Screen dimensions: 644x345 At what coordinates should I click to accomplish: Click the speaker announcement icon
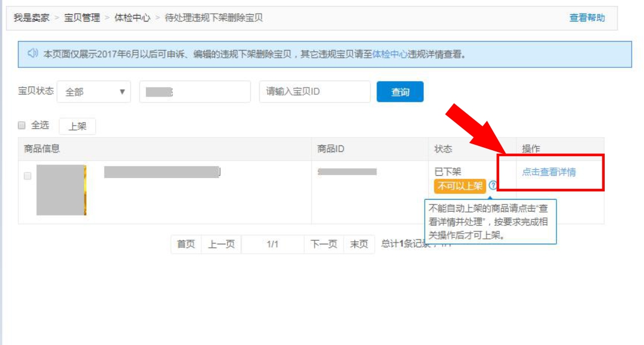click(33, 54)
